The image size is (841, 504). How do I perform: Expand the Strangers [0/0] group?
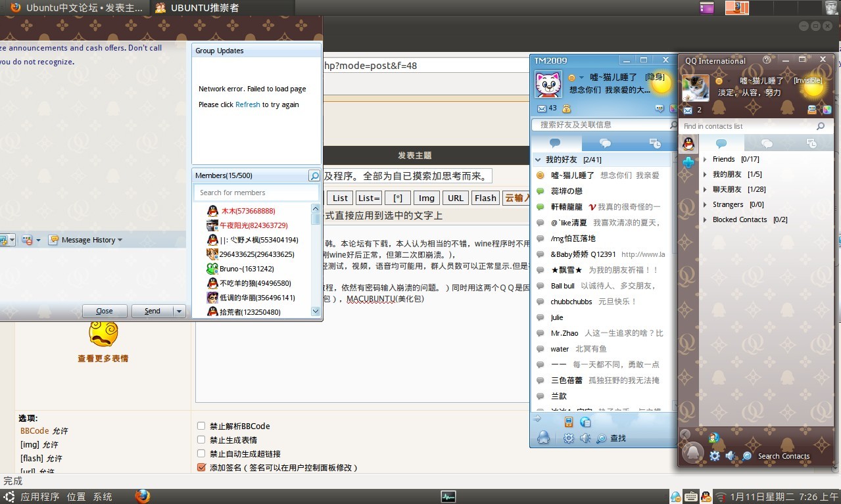pyautogui.click(x=705, y=204)
